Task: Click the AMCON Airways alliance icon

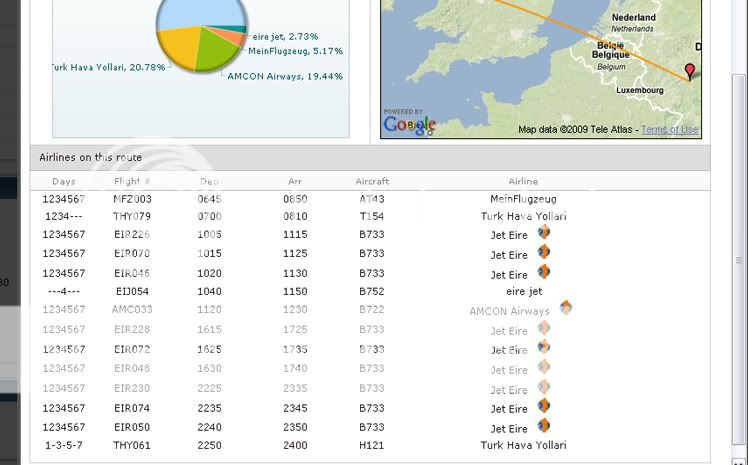Action: (566, 308)
